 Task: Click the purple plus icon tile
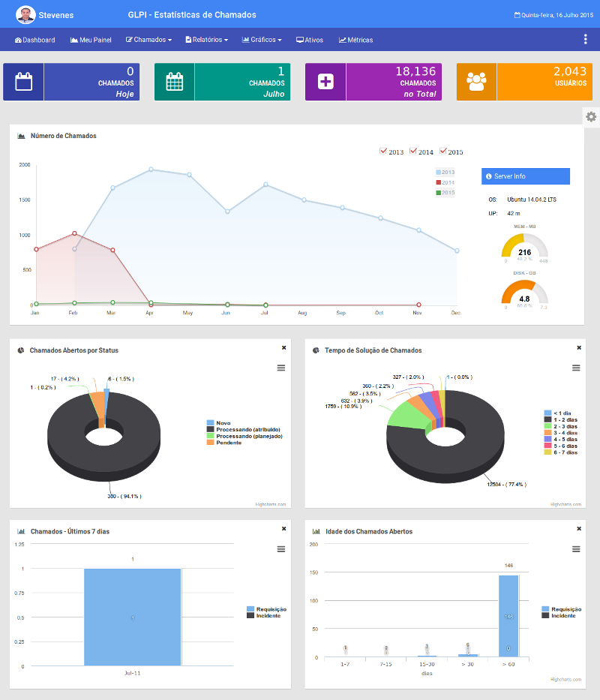[x=325, y=82]
